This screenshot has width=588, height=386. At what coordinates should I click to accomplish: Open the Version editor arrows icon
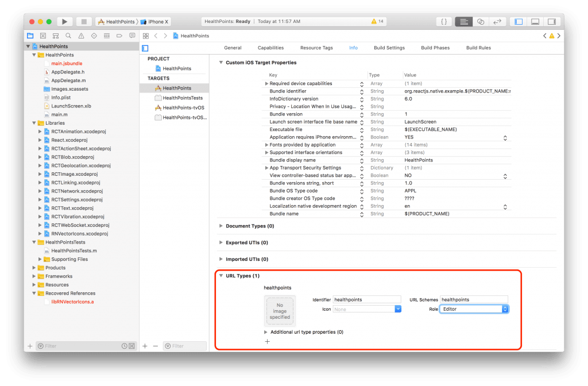coord(497,21)
